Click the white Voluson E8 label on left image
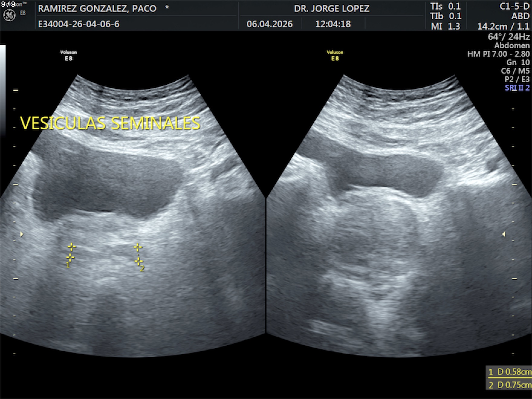This screenshot has width=532, height=399. coord(69,55)
